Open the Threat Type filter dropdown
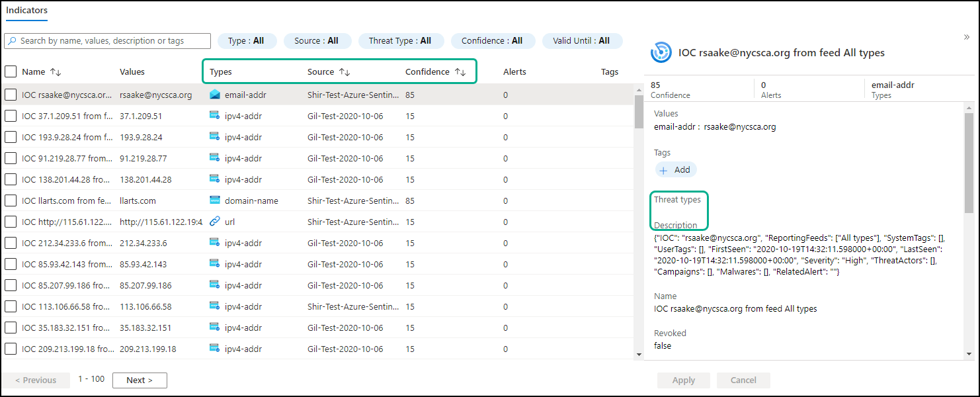Image resolution: width=980 pixels, height=397 pixels. point(400,41)
